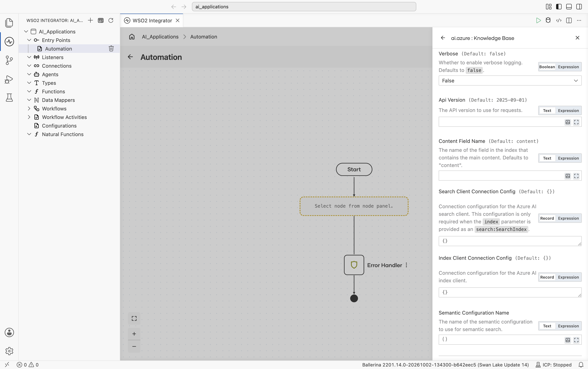Collapse the AI_Applications root node
The height and width of the screenshot is (369, 588).
tap(26, 31)
